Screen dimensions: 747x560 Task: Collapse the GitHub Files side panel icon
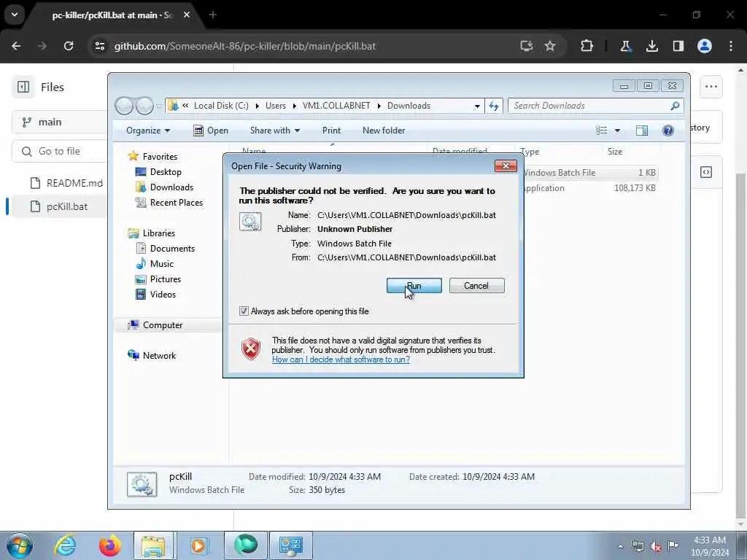23,87
